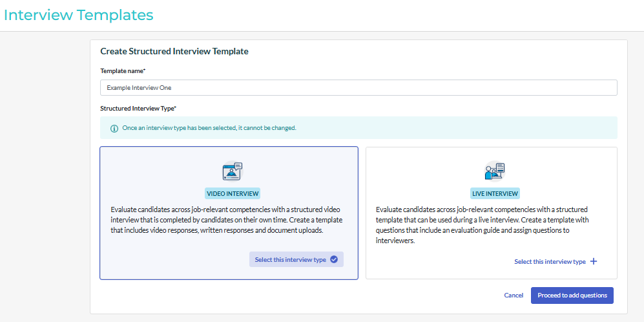The height and width of the screenshot is (322, 644).
Task: Click the info icon in the notice banner
Action: [x=114, y=128]
